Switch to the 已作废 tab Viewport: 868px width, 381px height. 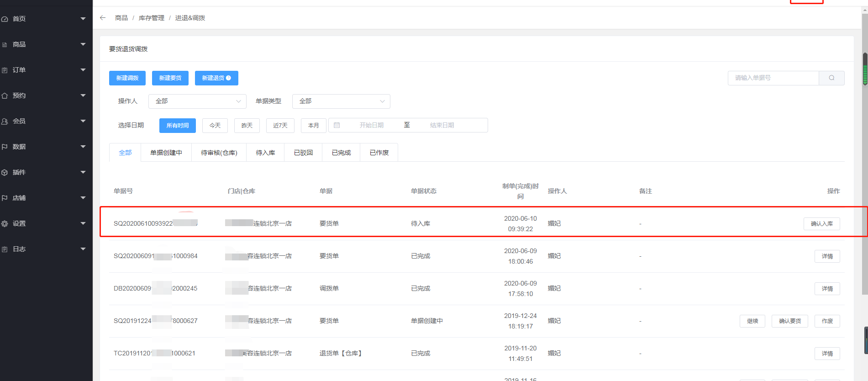(x=379, y=153)
